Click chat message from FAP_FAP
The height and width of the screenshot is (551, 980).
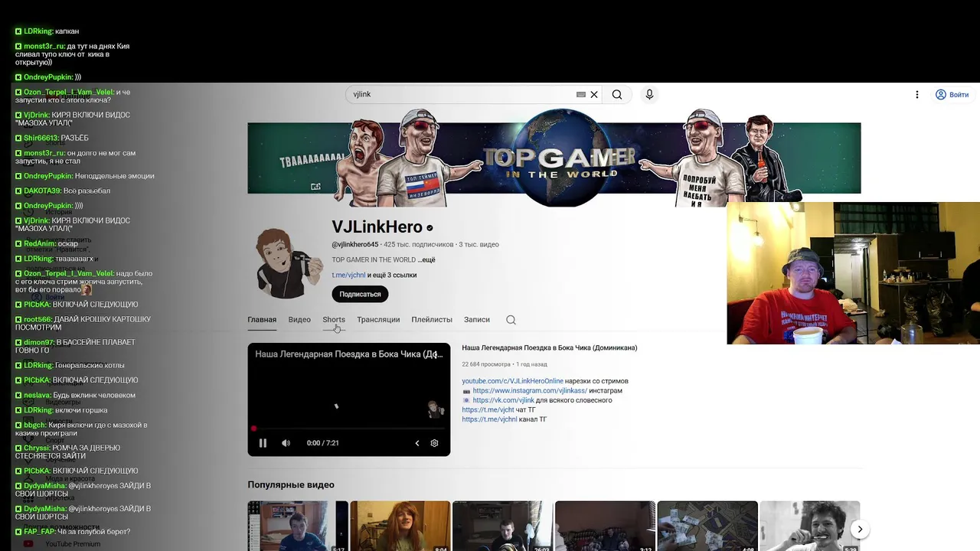pyautogui.click(x=73, y=531)
